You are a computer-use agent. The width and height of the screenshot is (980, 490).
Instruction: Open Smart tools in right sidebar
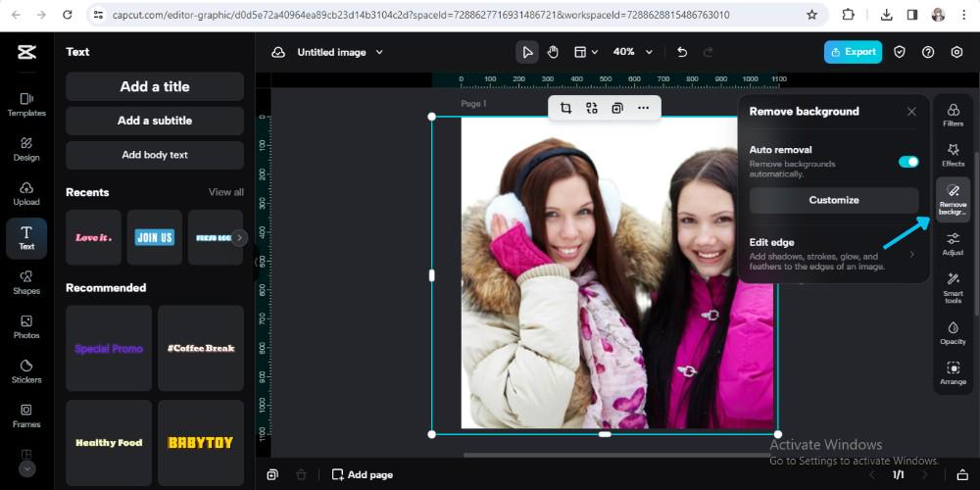coord(953,287)
